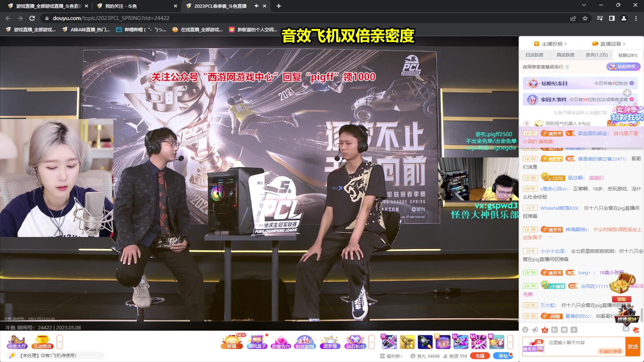644x362 pixels.
Task: Open the 任务大厅 task hall icon
Action: coord(17,342)
